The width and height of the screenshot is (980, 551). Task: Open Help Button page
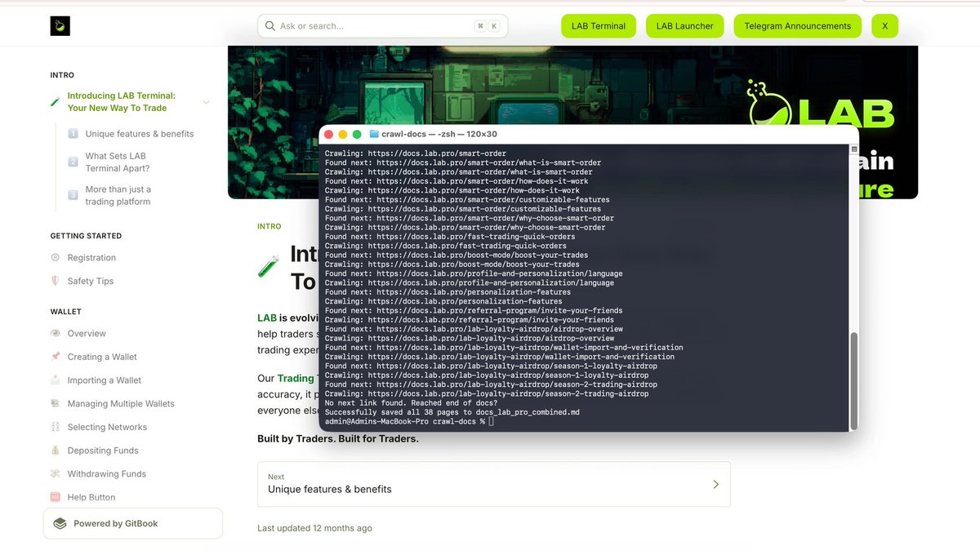click(91, 497)
